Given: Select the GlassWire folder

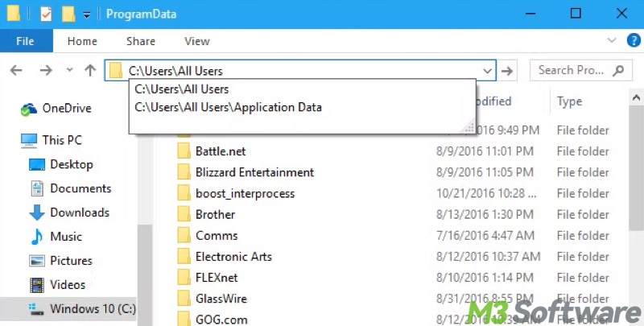Looking at the screenshot, I should pyautogui.click(x=221, y=299).
